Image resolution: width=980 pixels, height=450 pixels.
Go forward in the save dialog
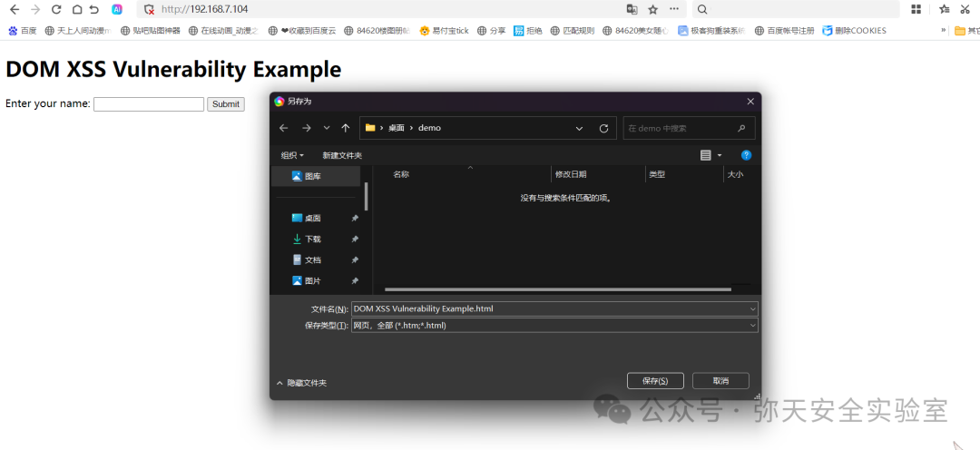307,128
